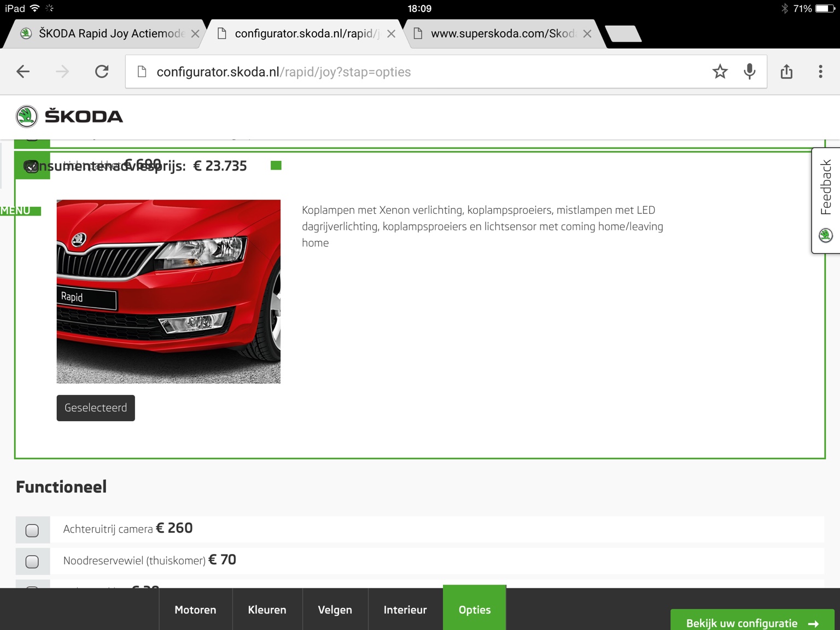This screenshot has height=630, width=840.
Task: Tap the 18:09 clock in status bar
Action: 419,8
